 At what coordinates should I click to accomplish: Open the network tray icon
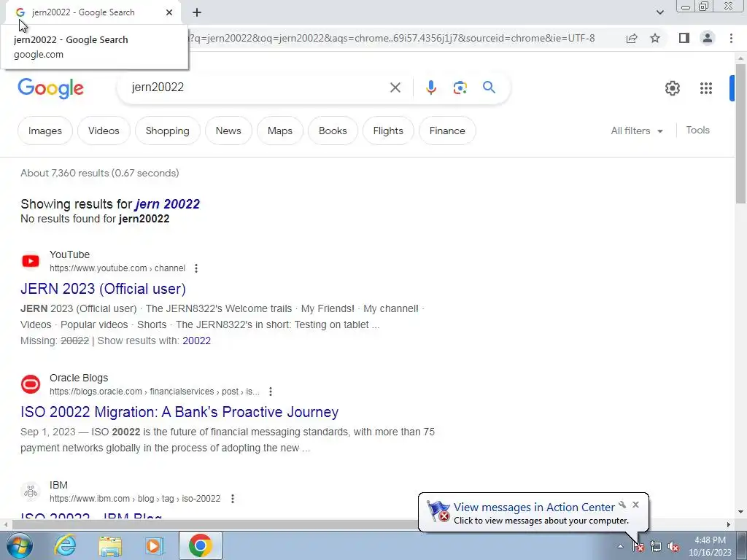click(656, 547)
